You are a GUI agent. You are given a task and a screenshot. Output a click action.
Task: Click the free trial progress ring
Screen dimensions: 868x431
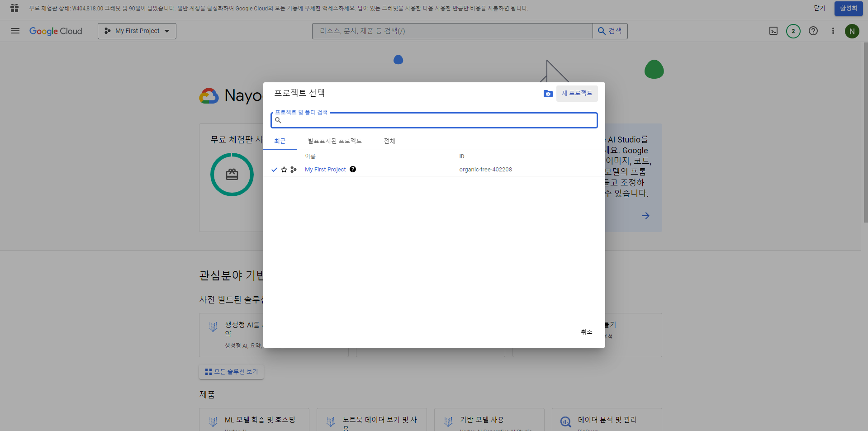pyautogui.click(x=232, y=175)
